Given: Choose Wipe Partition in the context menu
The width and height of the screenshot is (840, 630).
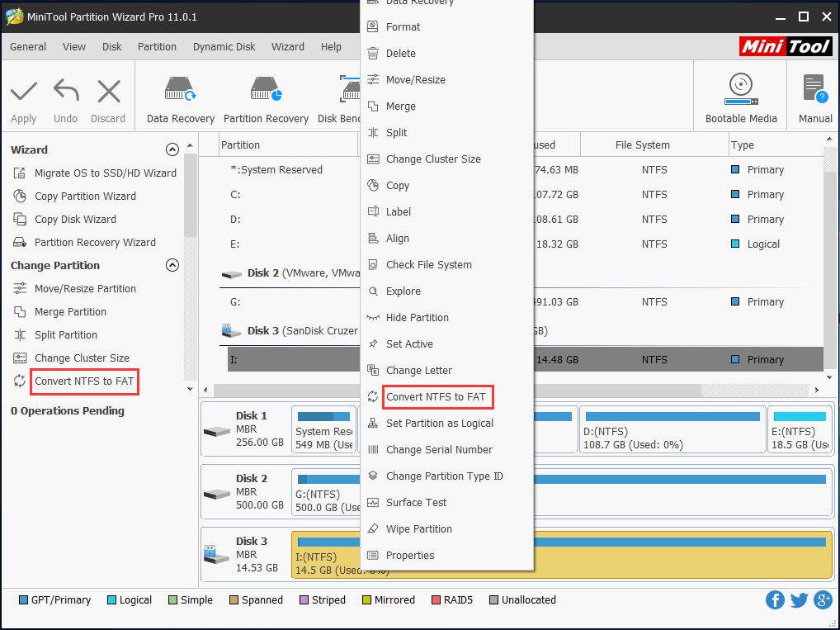Looking at the screenshot, I should pos(446,528).
